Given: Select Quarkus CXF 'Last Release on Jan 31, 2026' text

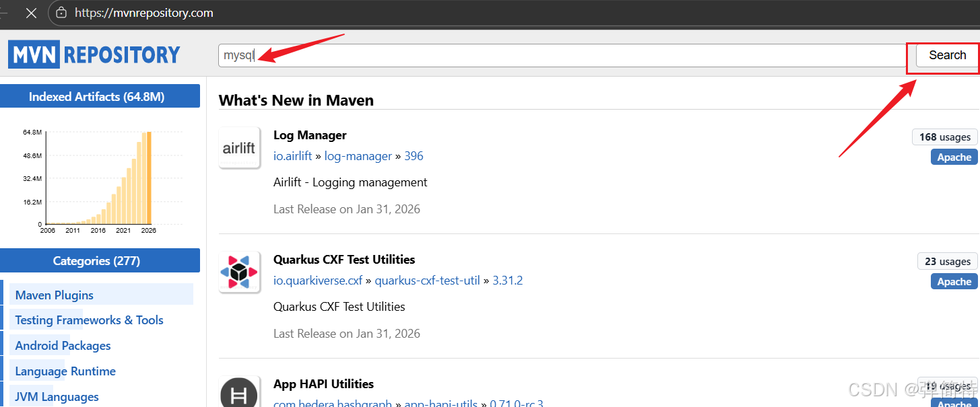Looking at the screenshot, I should point(347,334).
